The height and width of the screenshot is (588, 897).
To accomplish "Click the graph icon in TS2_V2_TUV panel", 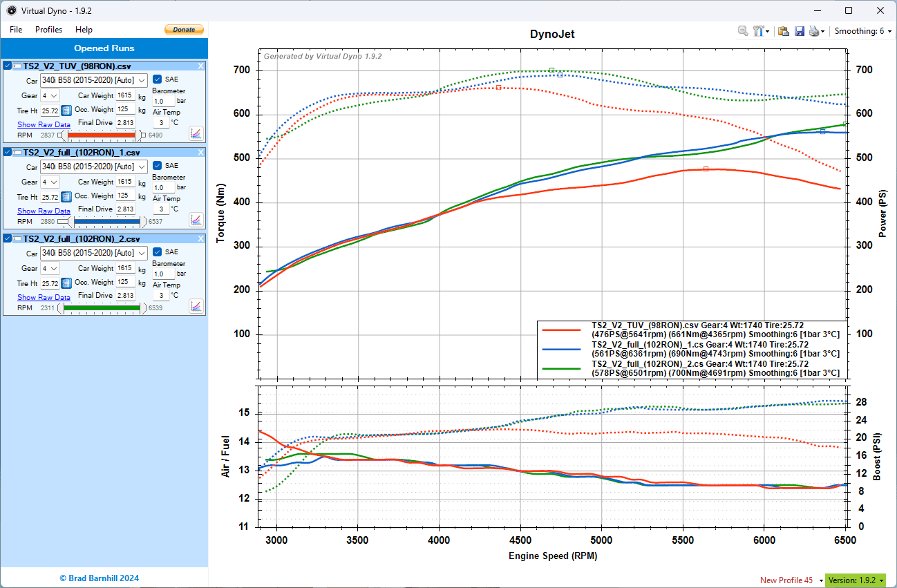I will point(196,133).
